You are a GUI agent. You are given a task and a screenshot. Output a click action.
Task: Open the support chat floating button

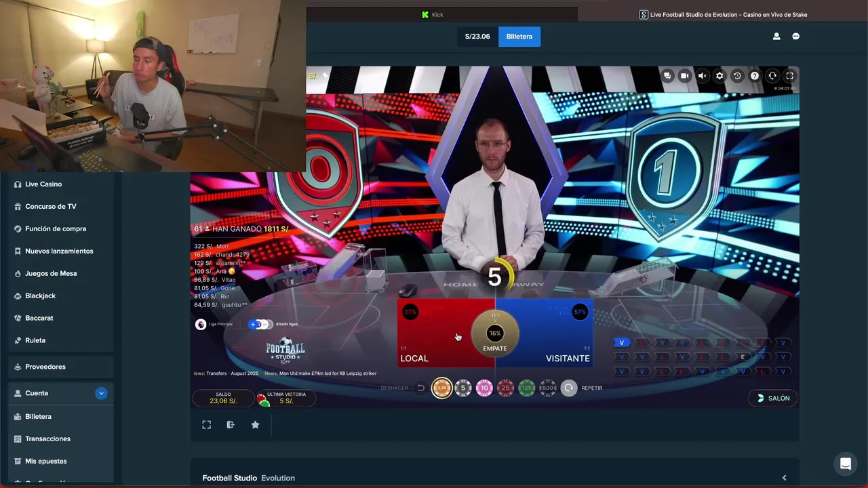tap(846, 464)
